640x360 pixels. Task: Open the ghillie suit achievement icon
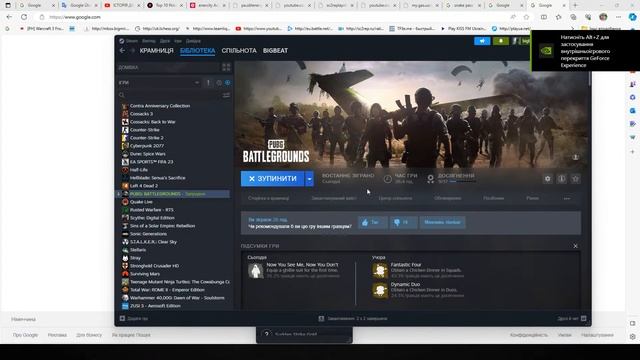256,271
